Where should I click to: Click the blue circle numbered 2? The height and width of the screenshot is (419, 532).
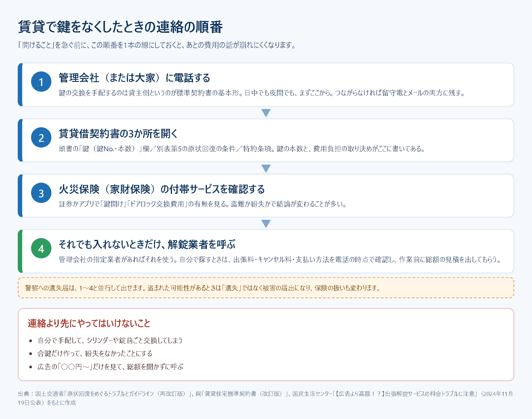41,137
